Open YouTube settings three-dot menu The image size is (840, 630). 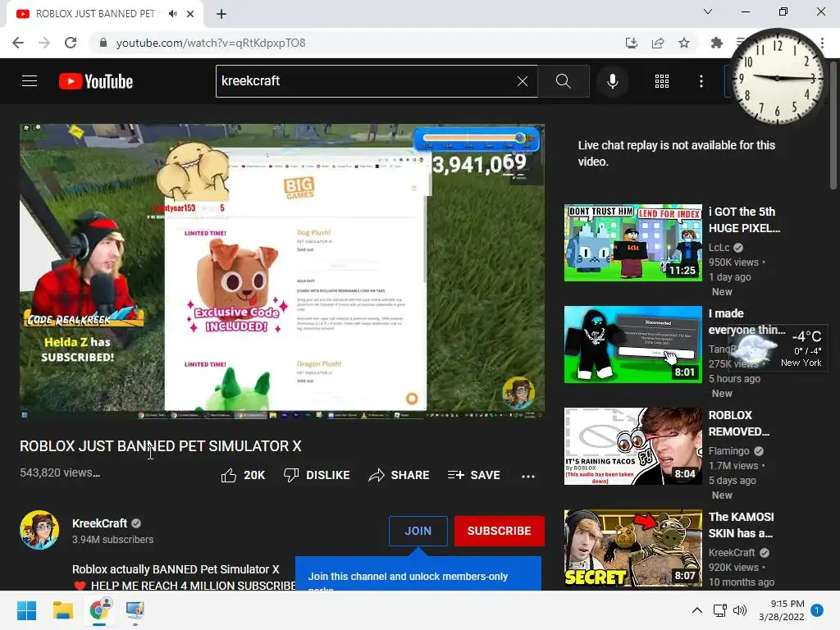(701, 81)
